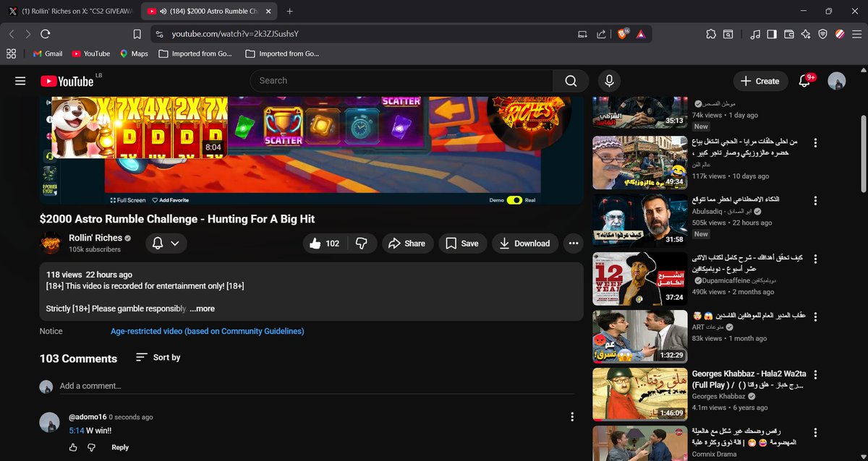
Task: Expand the subscription notification bell dropdown
Action: tap(166, 244)
